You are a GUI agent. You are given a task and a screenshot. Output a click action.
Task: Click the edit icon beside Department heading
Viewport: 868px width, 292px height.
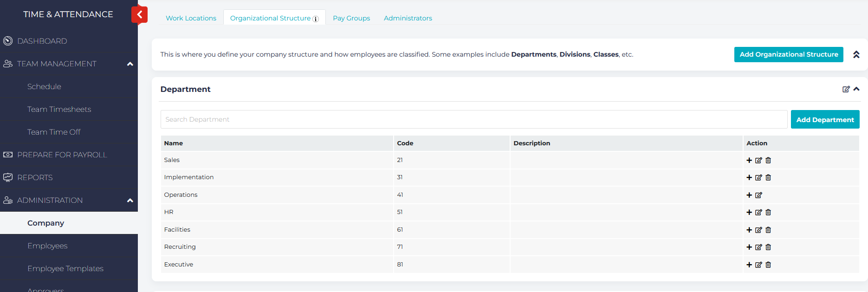tap(846, 89)
